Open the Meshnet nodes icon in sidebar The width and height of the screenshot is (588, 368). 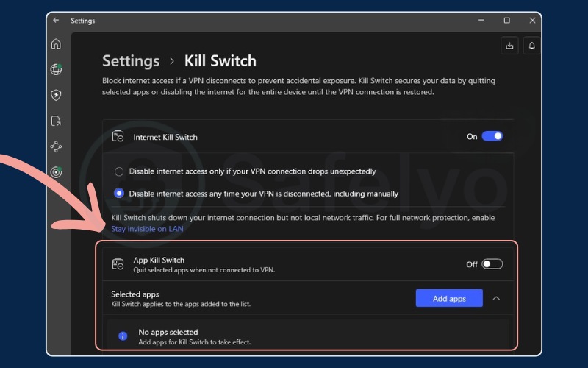click(x=56, y=146)
